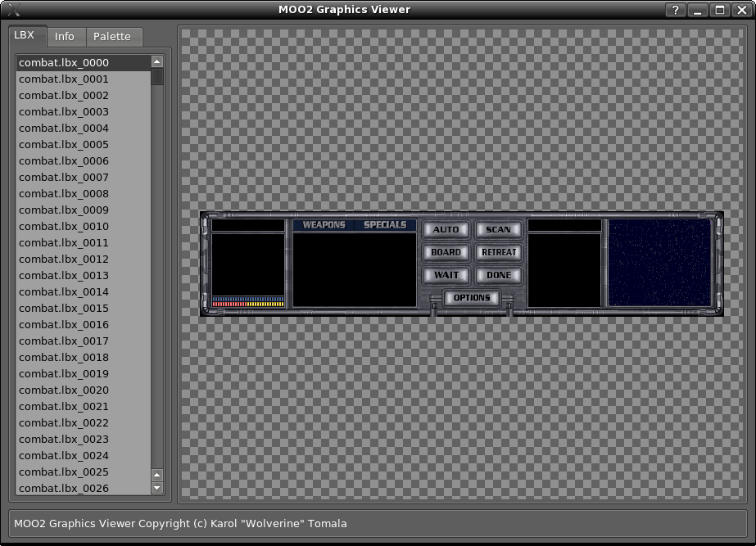
Task: Pick combat.lbx_0007 list row
Action: (x=84, y=178)
